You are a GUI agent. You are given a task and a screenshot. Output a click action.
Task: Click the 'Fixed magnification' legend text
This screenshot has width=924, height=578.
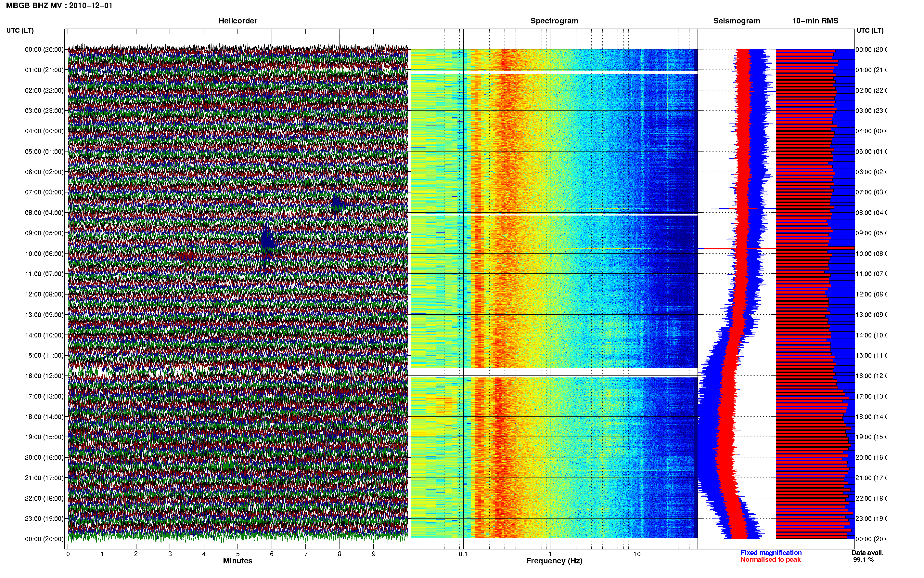click(771, 553)
